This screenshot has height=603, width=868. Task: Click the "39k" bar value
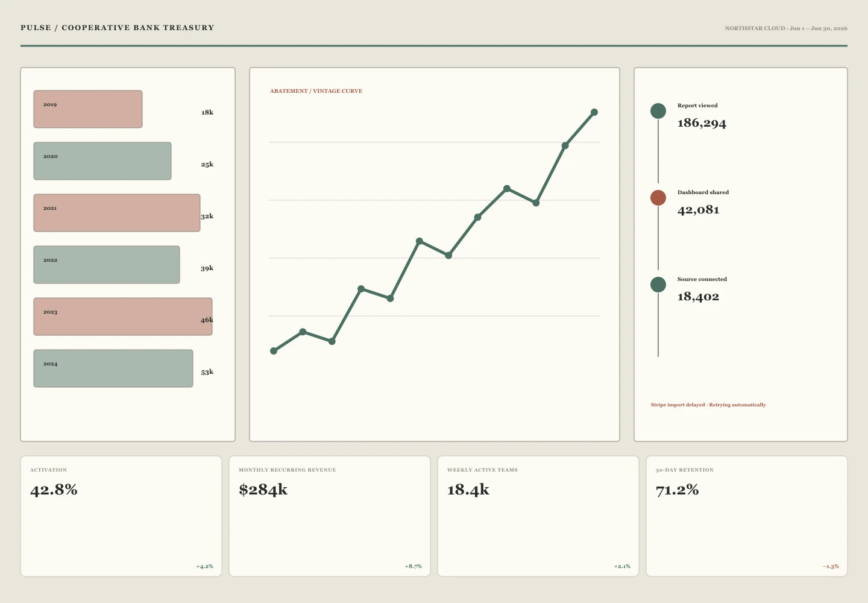coord(207,268)
